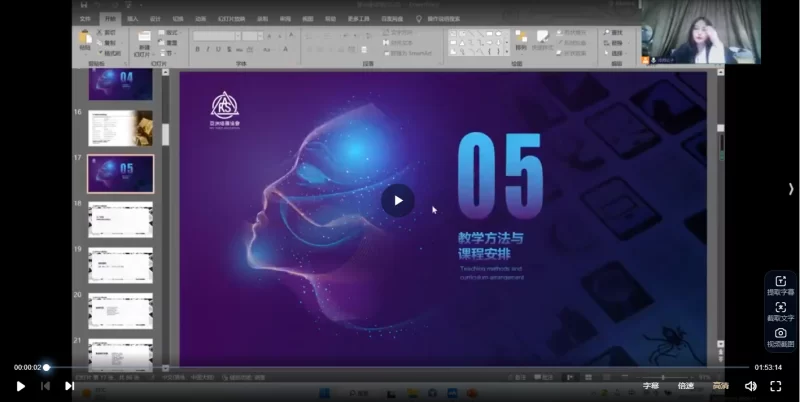Click the 01:53:14 total duration text
This screenshot has width=800, height=402.
point(768,367)
